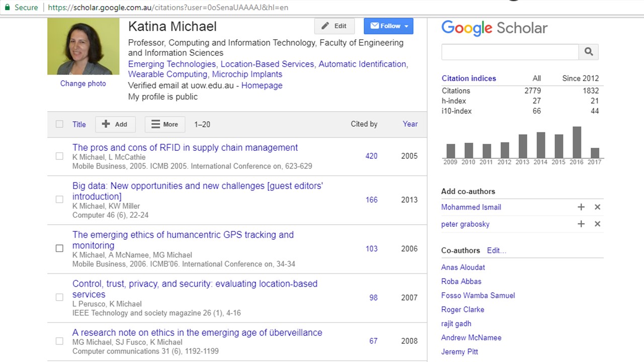Open suggested co-author peter grabosky
This screenshot has width=644, height=362.
[x=465, y=224]
